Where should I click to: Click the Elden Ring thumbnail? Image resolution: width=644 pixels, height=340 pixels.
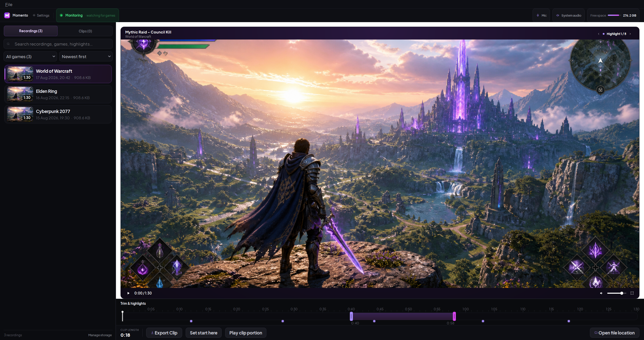pos(20,94)
